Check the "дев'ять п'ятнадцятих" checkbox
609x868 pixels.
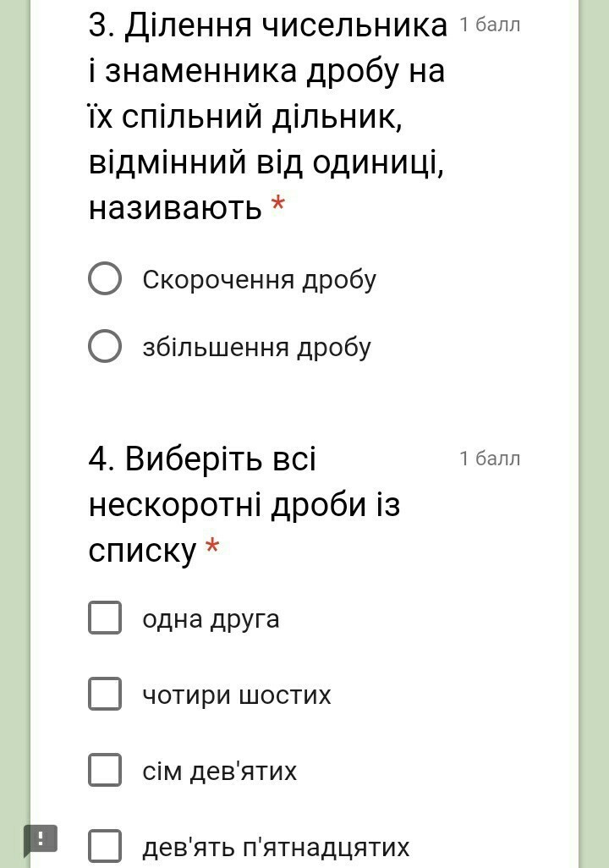click(x=105, y=846)
